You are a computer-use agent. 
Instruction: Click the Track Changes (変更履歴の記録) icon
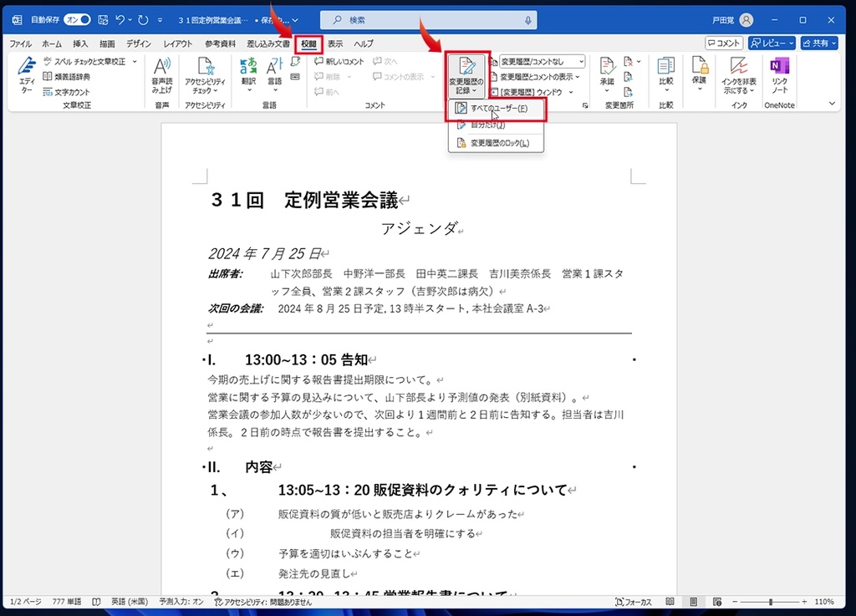coord(466,67)
